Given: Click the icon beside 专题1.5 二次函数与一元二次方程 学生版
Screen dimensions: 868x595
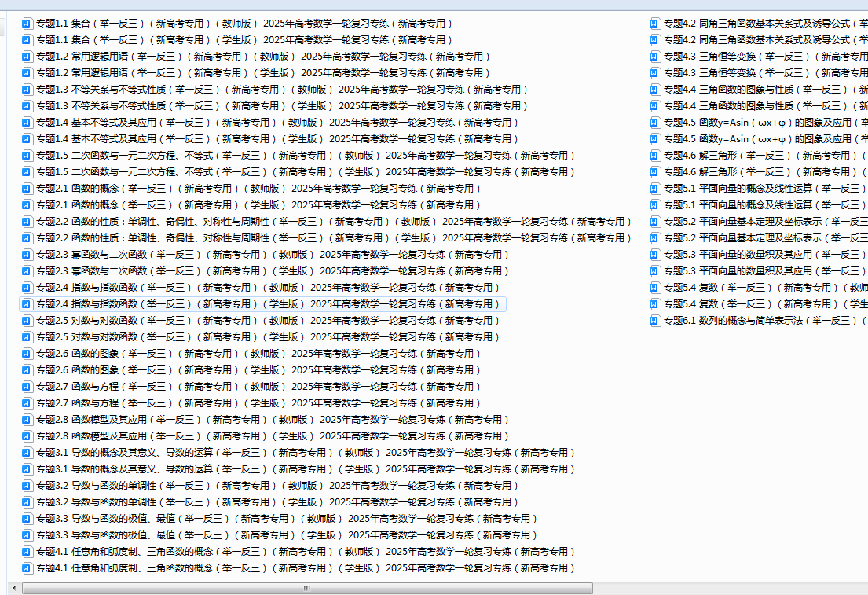Looking at the screenshot, I should click(x=27, y=172).
